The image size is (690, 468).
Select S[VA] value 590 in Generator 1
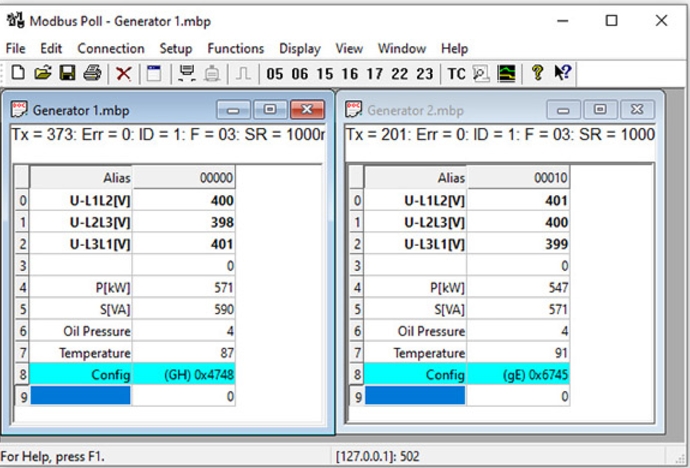click(184, 309)
